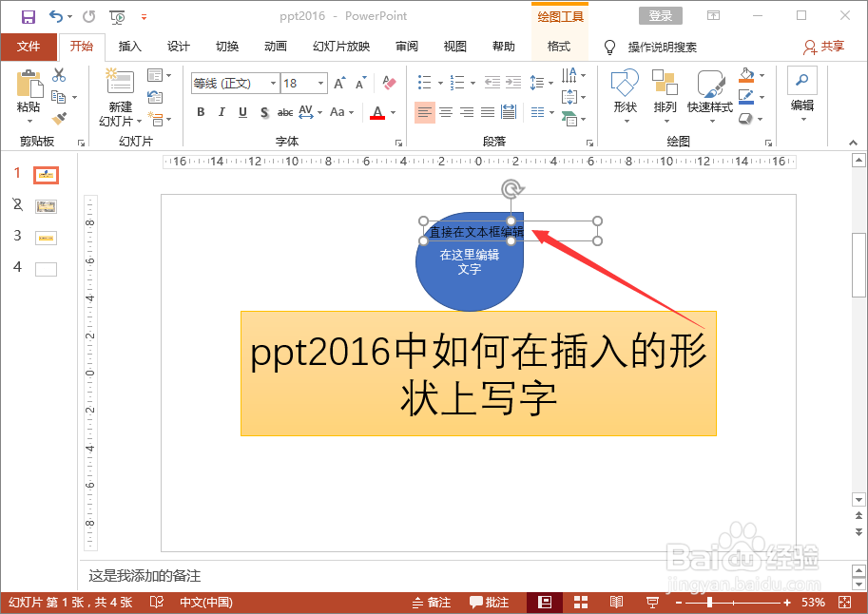Expand the font size dropdown

click(322, 83)
